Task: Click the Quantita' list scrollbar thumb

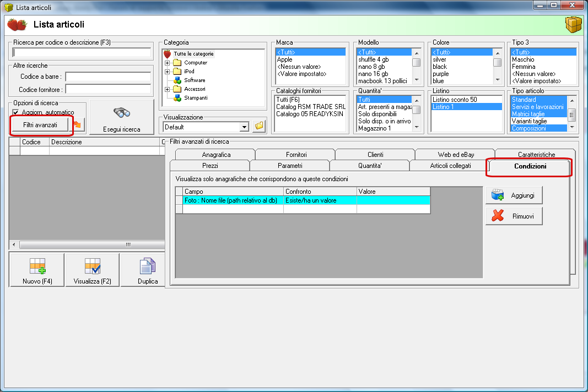Action: coord(417,110)
